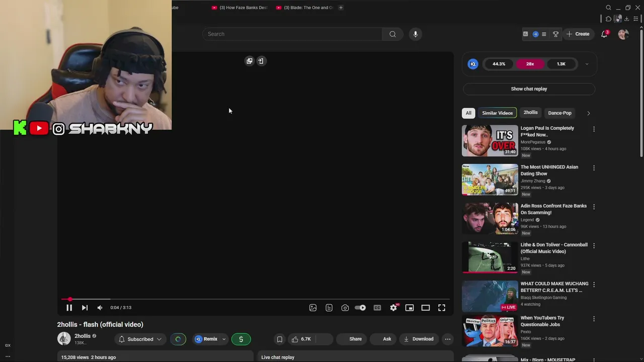Click the Create button

pyautogui.click(x=578, y=34)
